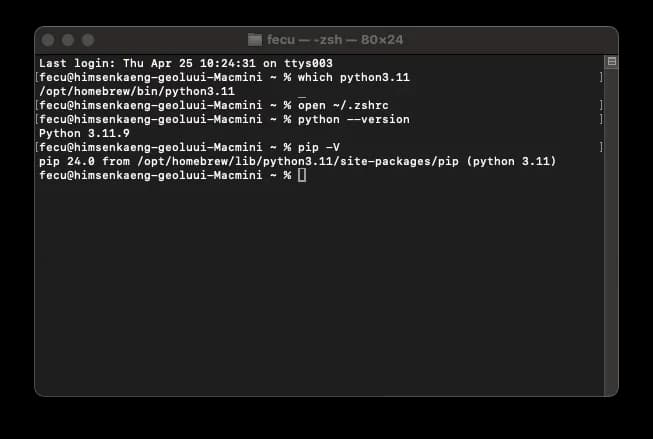
Task: Click the cursor block at the prompt
Action: [301, 175]
